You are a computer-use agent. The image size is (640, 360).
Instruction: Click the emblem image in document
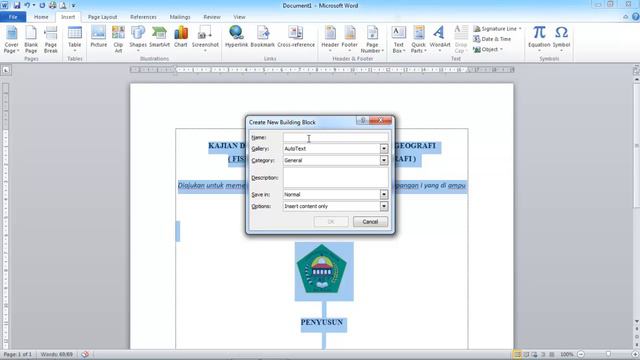pos(322,269)
